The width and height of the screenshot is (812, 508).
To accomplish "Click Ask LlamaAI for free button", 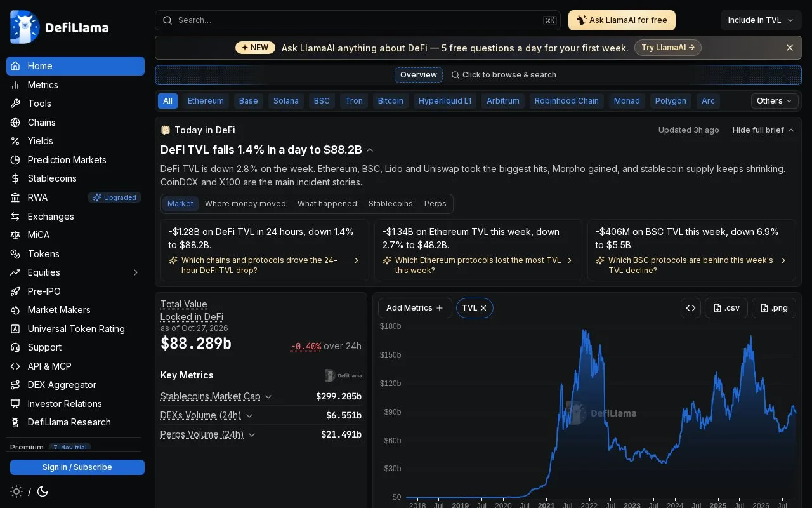I will (622, 20).
